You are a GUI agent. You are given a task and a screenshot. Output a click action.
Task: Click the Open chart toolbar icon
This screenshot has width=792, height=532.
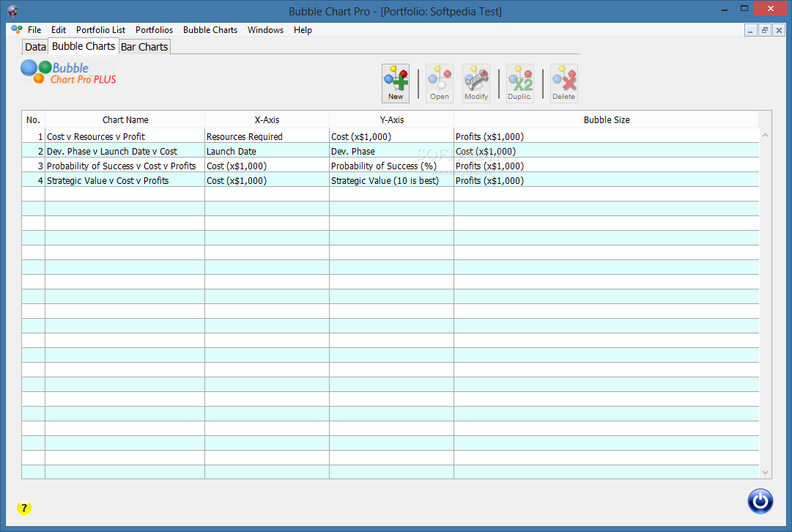click(x=439, y=84)
